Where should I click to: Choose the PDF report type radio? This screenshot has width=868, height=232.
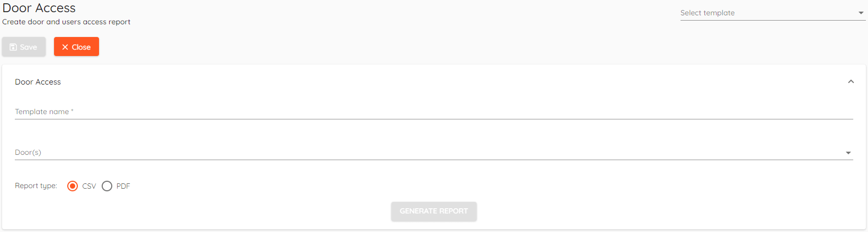point(107,186)
